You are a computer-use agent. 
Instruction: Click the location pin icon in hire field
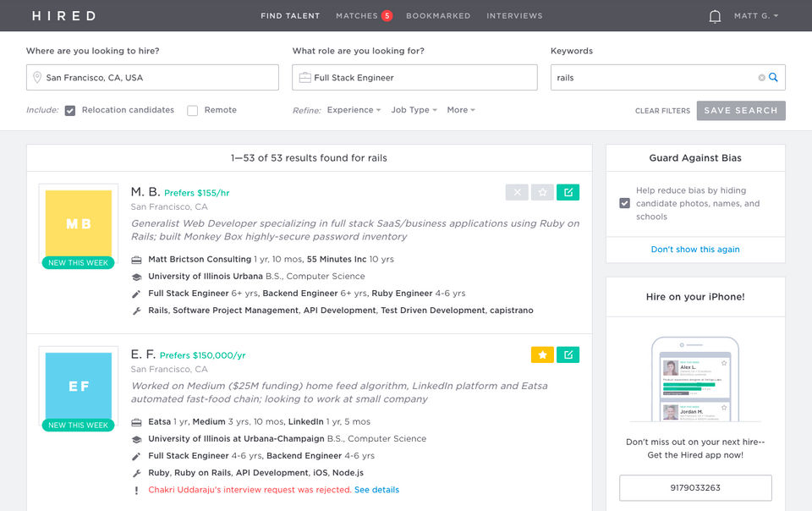click(x=37, y=78)
